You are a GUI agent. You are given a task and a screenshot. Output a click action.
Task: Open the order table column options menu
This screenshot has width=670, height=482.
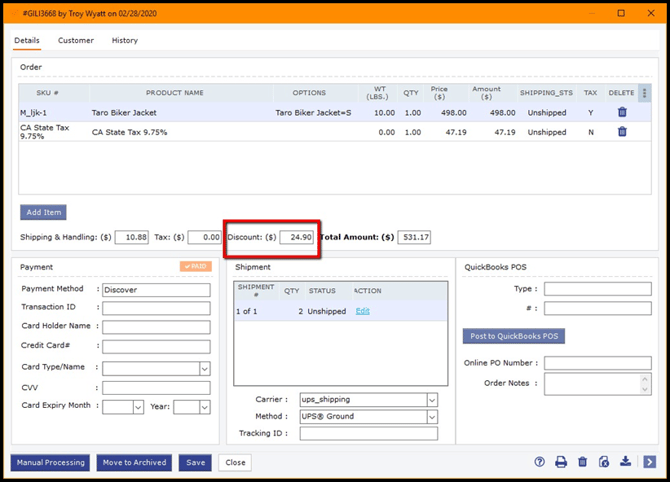pos(645,93)
